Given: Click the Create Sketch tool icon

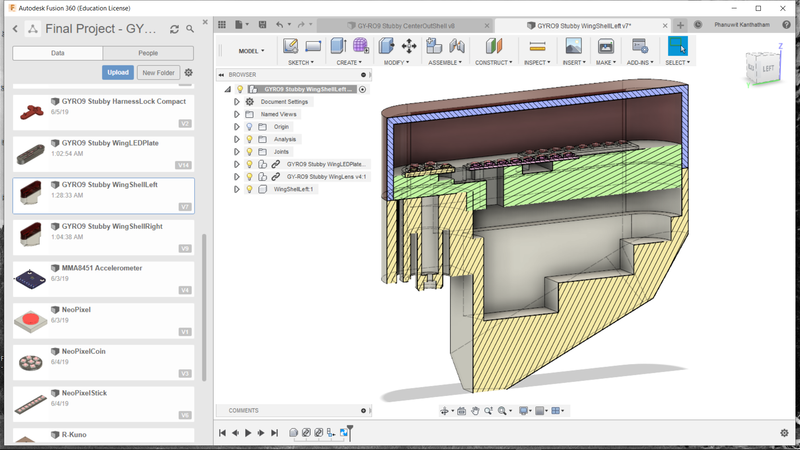Looking at the screenshot, I should coord(291,46).
